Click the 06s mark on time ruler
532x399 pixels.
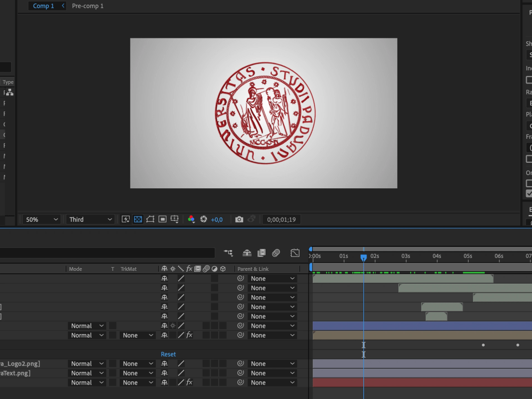pos(499,256)
